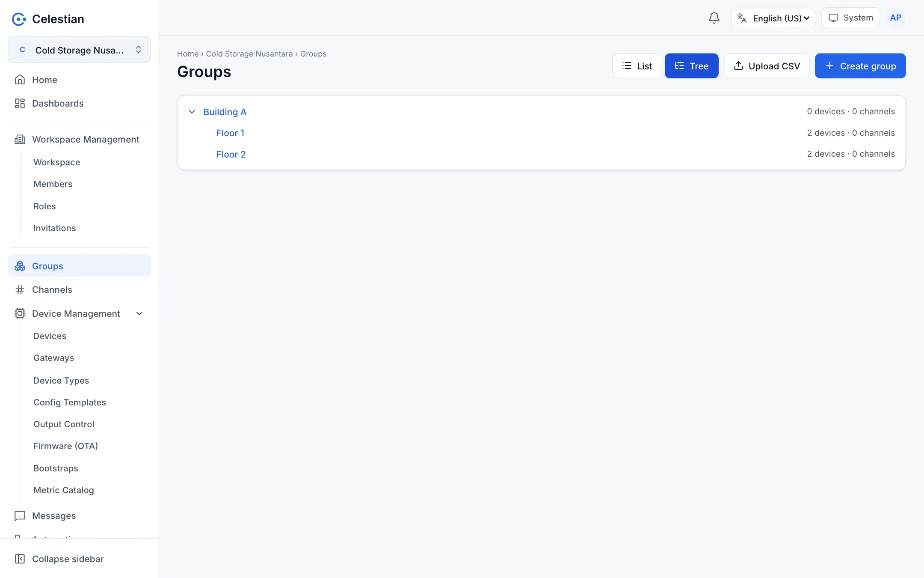924x578 pixels.
Task: Click the Groups cubes icon in sidebar
Action: 20,266
